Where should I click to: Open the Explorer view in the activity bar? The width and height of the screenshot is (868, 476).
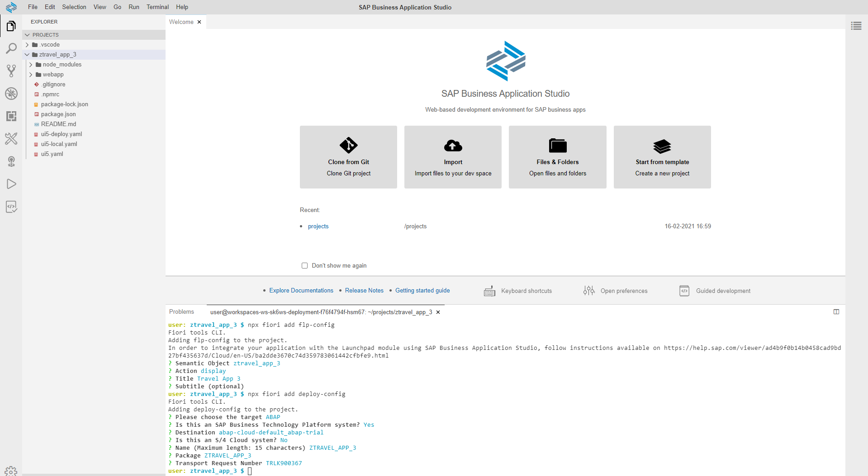tap(11, 26)
